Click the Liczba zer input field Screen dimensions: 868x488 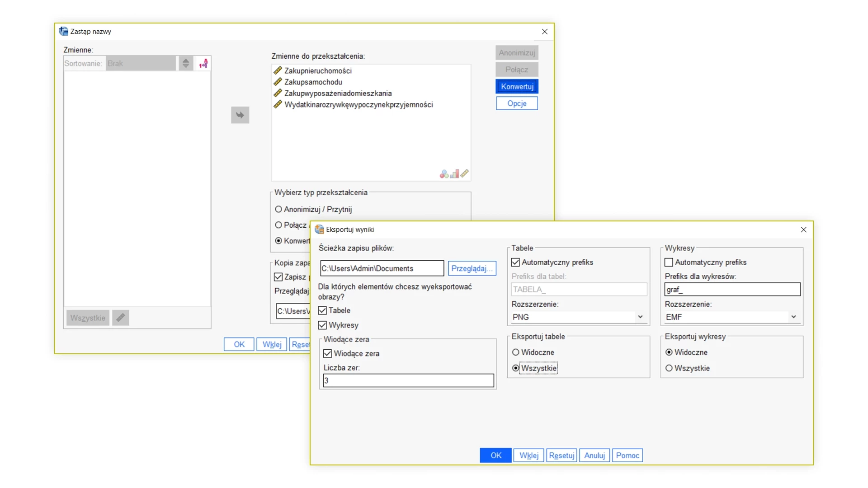tap(408, 380)
